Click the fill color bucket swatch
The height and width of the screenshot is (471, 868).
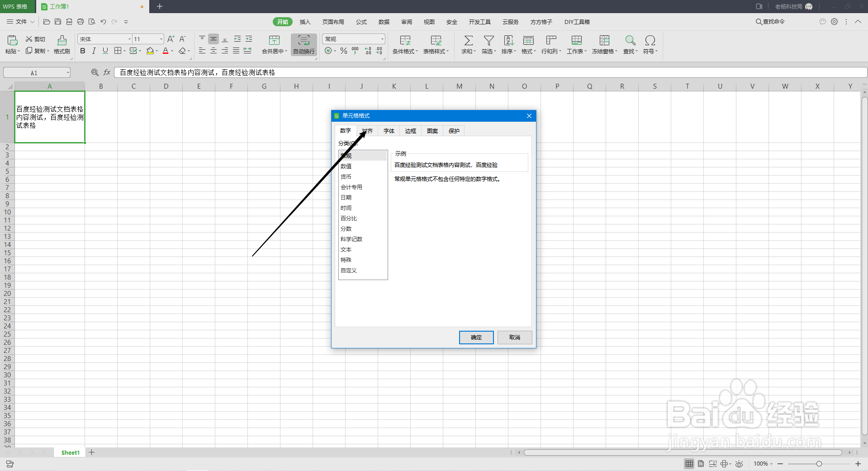coord(150,51)
